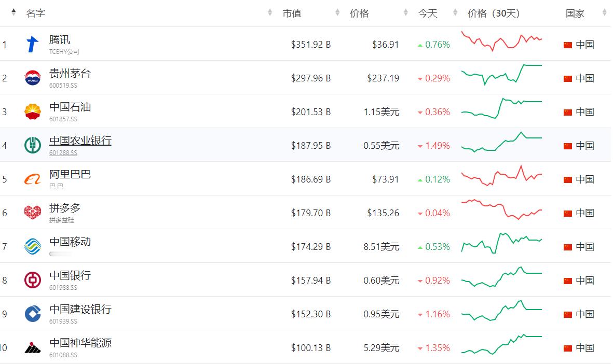Click the Agricultural Bank of China logo
The width and height of the screenshot is (613, 364).
pyautogui.click(x=33, y=145)
